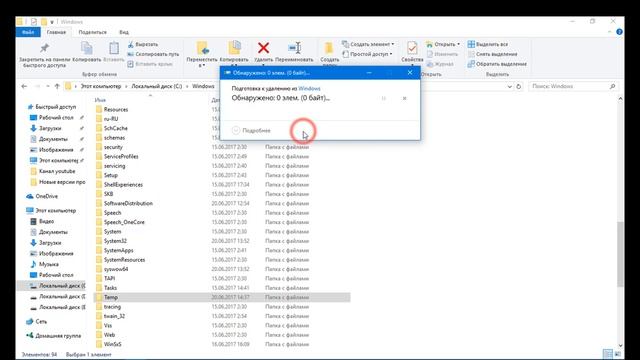Select the Temp folder row
The height and width of the screenshot is (360, 640).
[x=222, y=297]
